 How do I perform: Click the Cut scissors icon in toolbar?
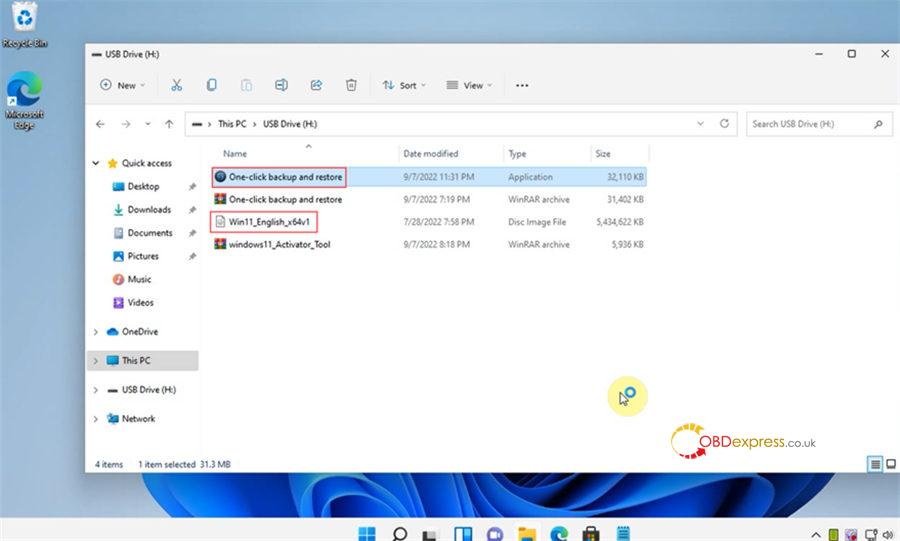176,85
